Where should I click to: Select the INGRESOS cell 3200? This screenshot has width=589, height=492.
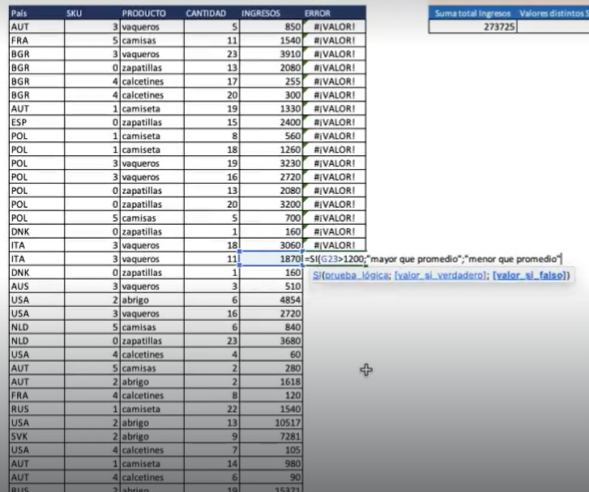click(x=271, y=204)
